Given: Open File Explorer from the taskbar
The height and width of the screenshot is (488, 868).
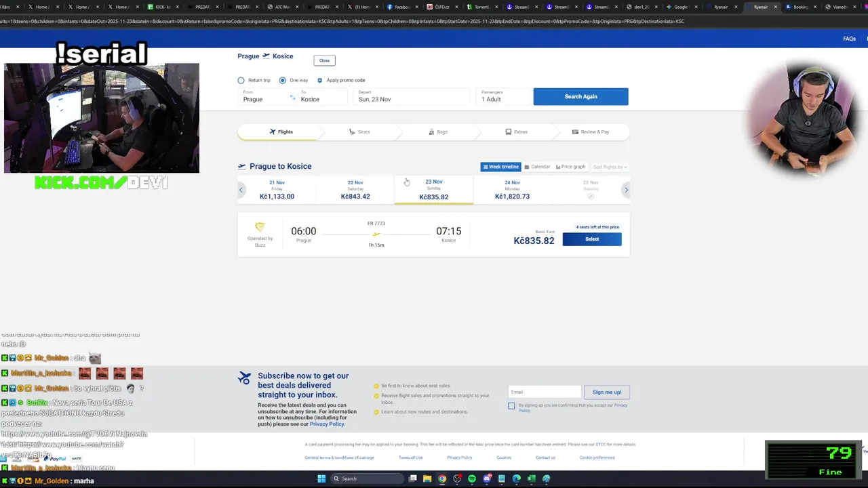Looking at the screenshot, I should pyautogui.click(x=427, y=479).
